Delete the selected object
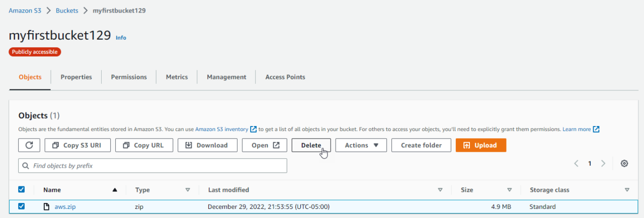Screen dimensions: 644x218 coord(311,145)
